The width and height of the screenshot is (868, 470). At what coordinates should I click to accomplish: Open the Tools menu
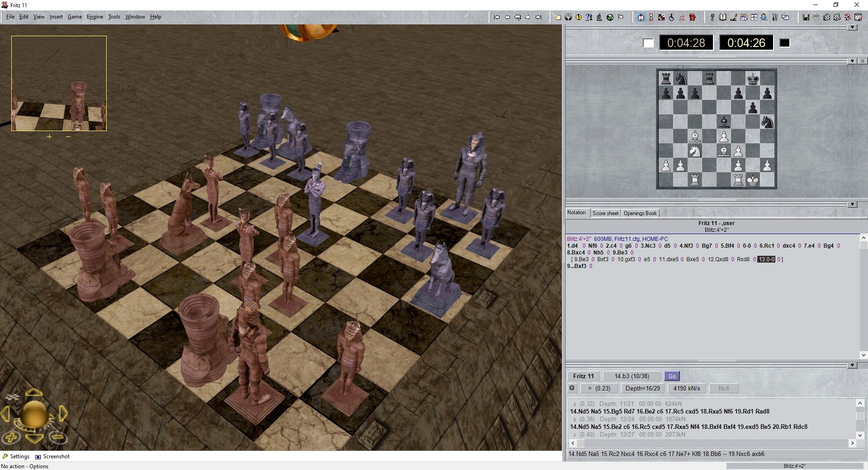pos(114,17)
